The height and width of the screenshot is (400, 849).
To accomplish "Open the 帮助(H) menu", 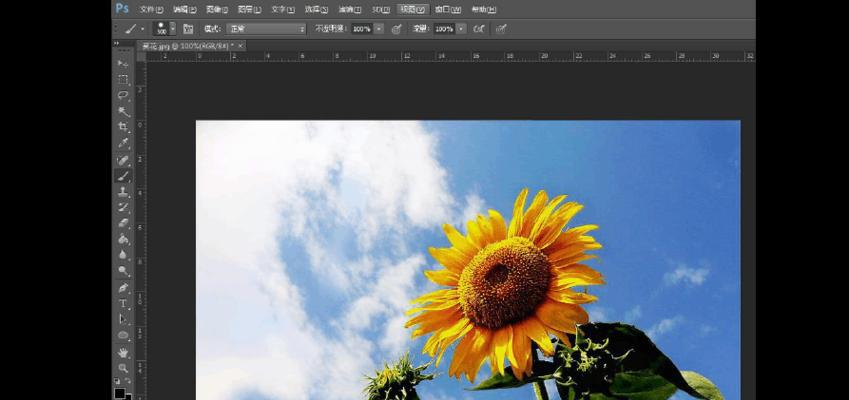I will (483, 10).
